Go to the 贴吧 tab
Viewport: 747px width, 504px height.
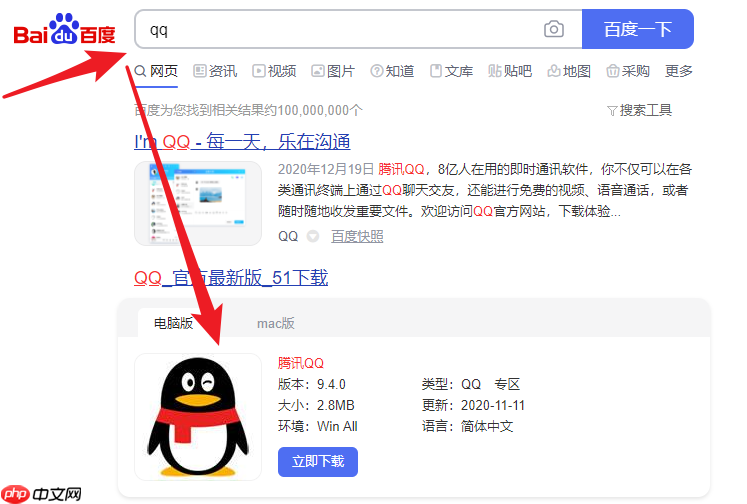510,71
